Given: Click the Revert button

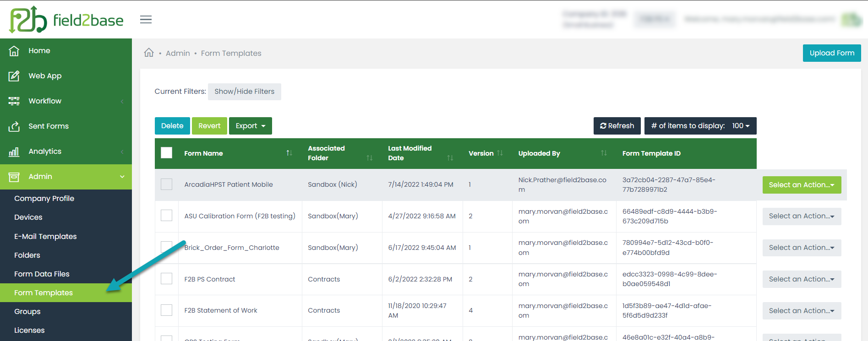Looking at the screenshot, I should point(209,126).
